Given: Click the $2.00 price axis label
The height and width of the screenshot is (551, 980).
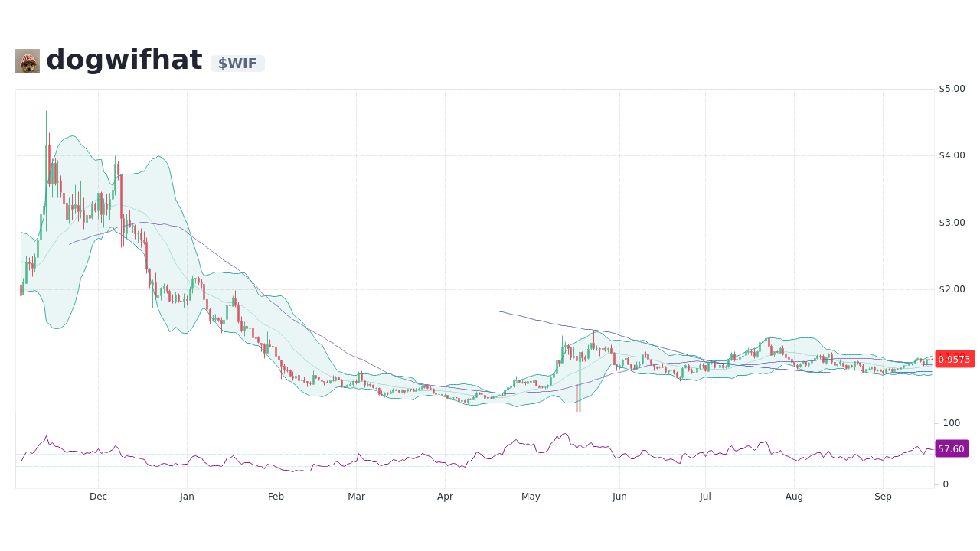Looking at the screenshot, I should tap(951, 289).
